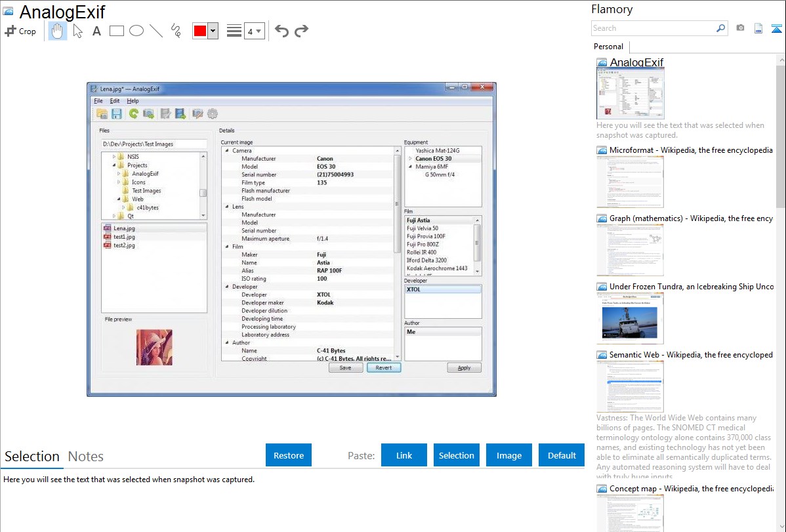The image size is (786, 532).
Task: Pick the freehand squiggle drawing tool
Action: pyautogui.click(x=176, y=31)
